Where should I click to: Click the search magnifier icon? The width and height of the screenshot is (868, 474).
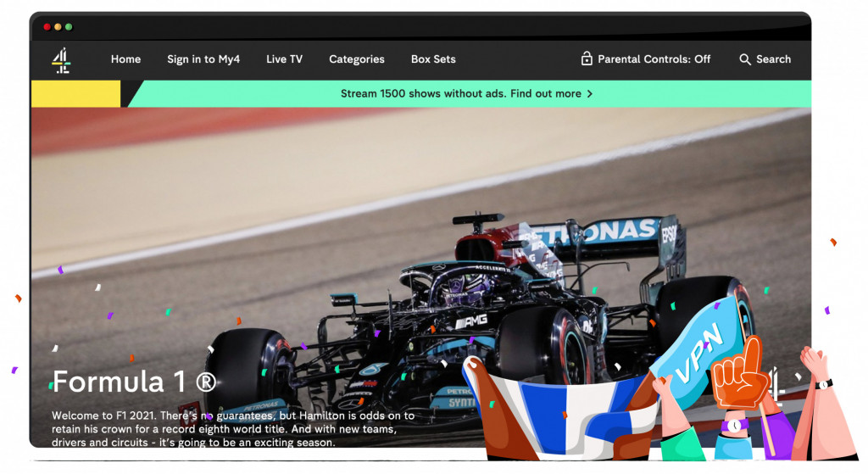pyautogui.click(x=745, y=59)
